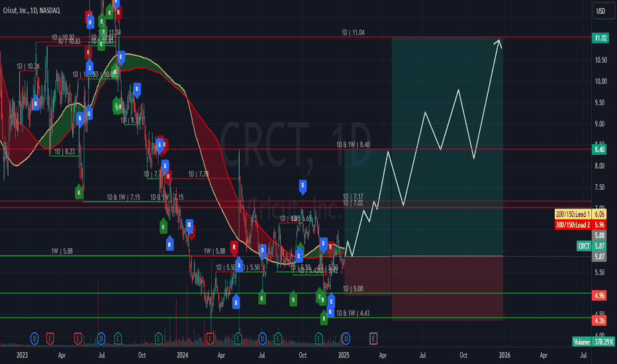Click the '1D | 7.17' level label
The image size is (617, 364).
point(353,197)
